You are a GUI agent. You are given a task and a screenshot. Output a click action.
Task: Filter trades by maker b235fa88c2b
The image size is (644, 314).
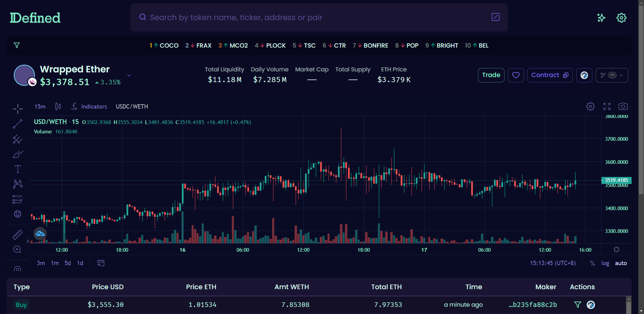pos(578,305)
